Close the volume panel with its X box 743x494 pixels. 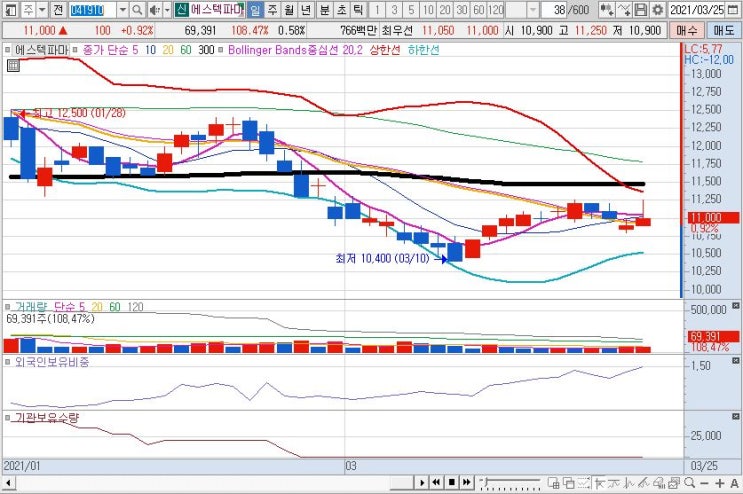[x=735, y=305]
